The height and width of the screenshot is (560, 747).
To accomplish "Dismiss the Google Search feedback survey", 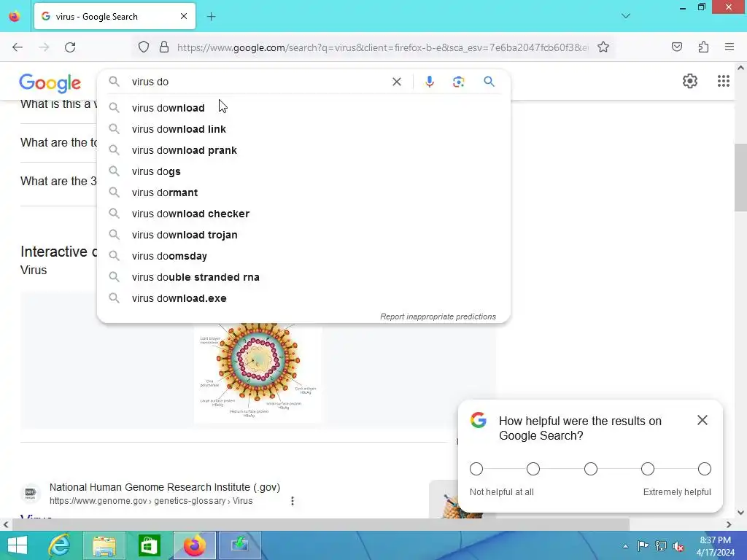I will [702, 420].
